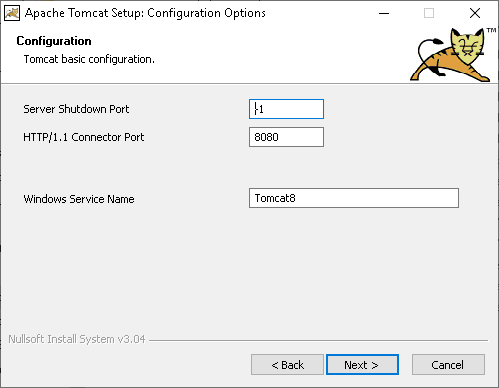Viewport: 499px width, 388px height.
Task: Click the Tomcat basic configuration subtitle text
Action: click(x=89, y=59)
